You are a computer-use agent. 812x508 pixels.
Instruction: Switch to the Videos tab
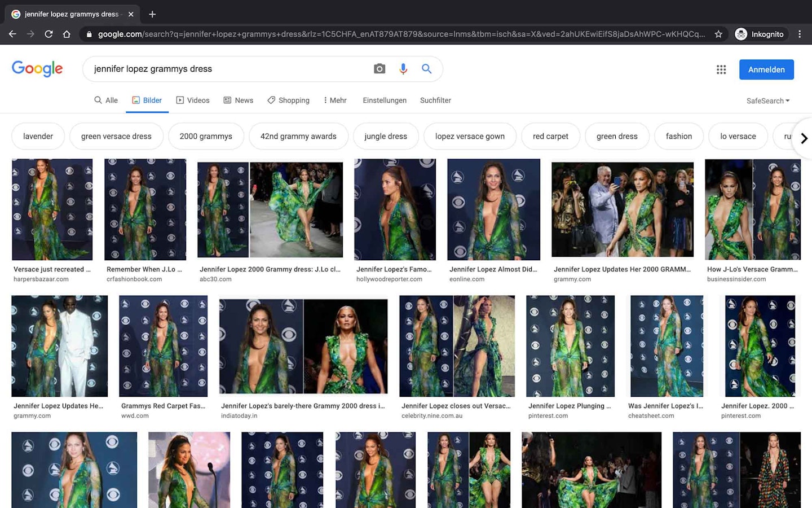click(193, 100)
